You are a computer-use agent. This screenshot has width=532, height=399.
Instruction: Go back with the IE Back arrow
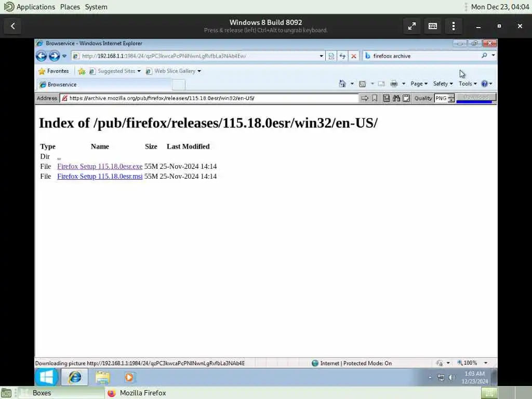(x=42, y=56)
